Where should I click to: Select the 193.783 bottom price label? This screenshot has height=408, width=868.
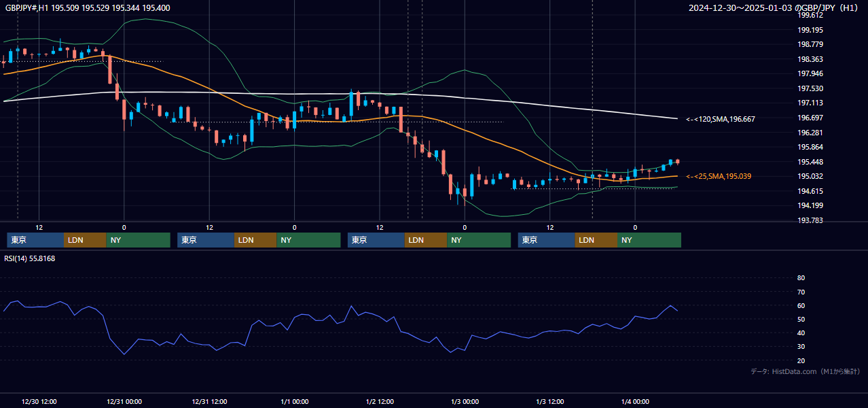pos(810,220)
